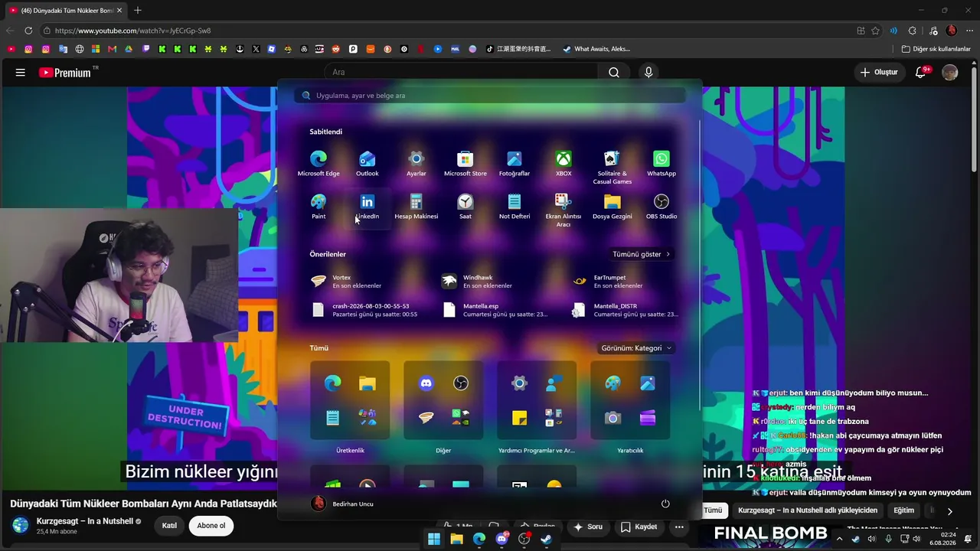Select the YouTube video browser tab

click(66, 11)
